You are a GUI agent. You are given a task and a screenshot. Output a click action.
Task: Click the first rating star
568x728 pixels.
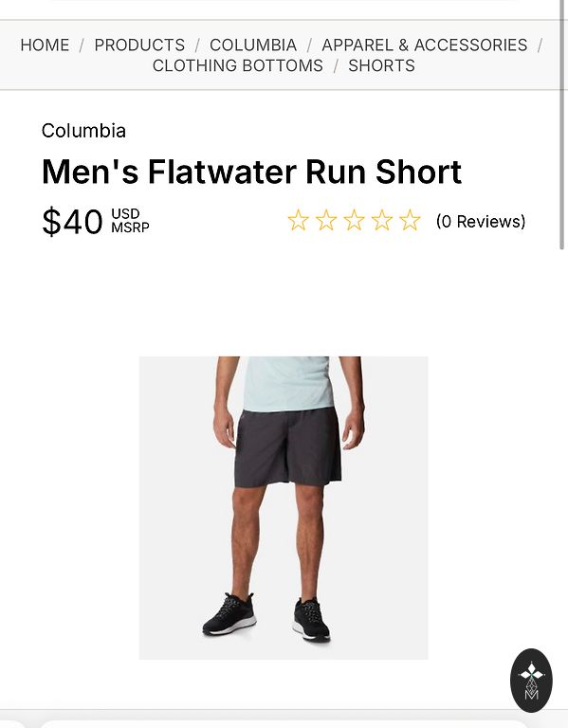click(298, 220)
